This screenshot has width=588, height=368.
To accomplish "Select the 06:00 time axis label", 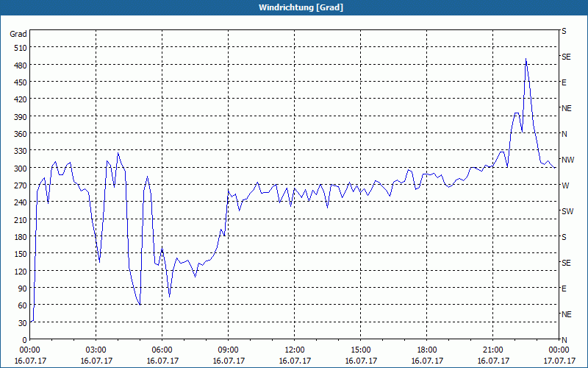I will click(162, 350).
